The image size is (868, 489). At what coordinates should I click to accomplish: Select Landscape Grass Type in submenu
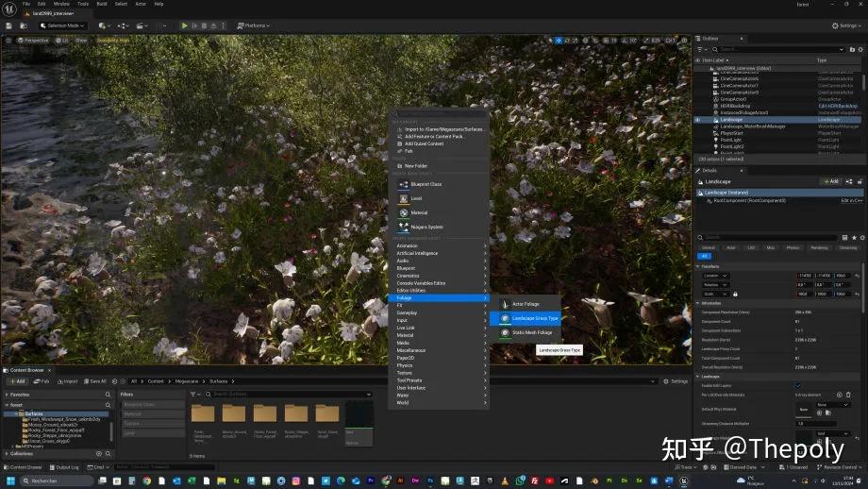tap(526, 318)
